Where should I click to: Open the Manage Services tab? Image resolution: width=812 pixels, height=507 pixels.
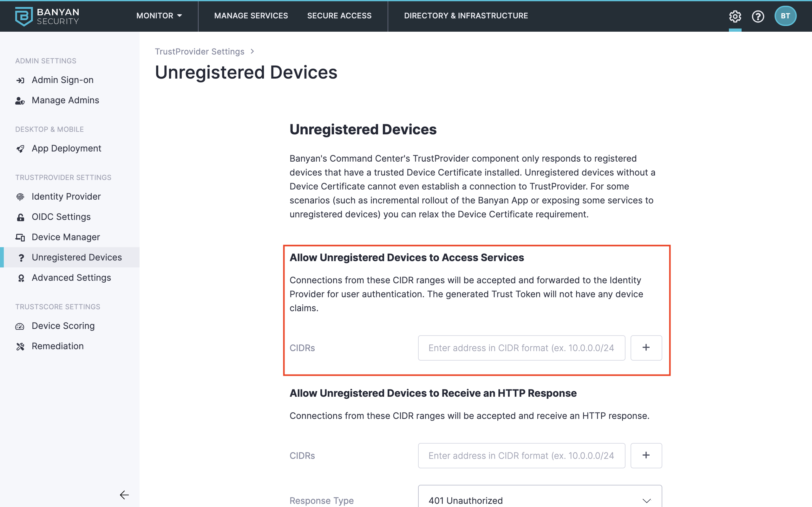pyautogui.click(x=251, y=16)
